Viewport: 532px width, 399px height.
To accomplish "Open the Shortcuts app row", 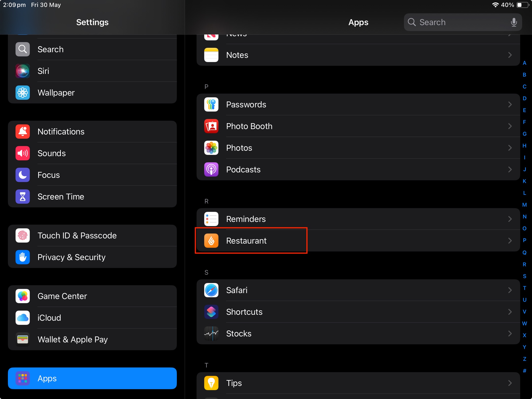I will 358,312.
